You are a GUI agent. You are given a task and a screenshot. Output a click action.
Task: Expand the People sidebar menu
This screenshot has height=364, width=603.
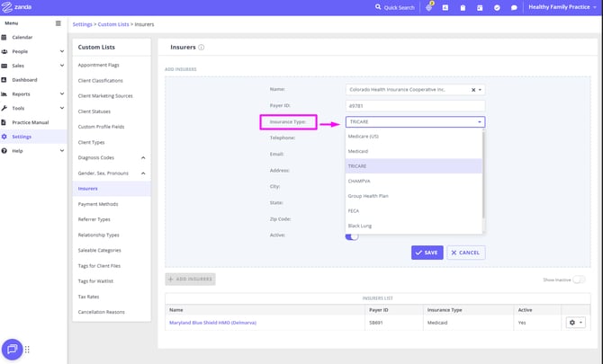tap(61, 51)
